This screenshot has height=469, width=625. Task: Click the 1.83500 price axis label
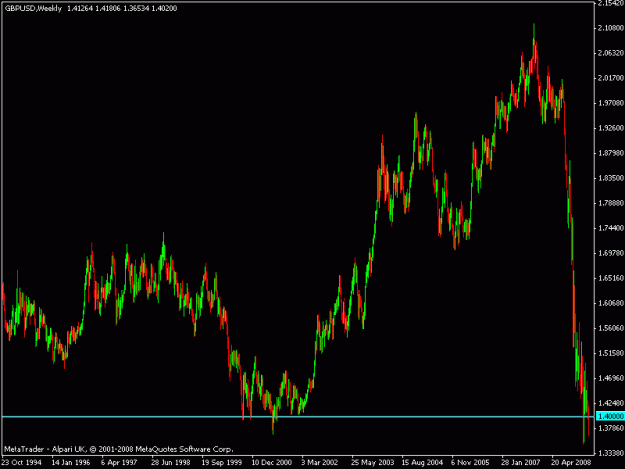pos(611,178)
